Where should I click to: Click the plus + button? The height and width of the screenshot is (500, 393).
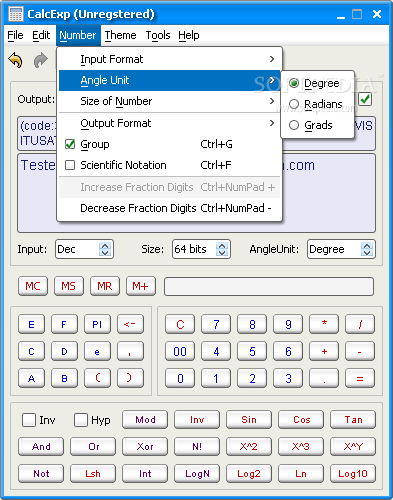coord(324,351)
